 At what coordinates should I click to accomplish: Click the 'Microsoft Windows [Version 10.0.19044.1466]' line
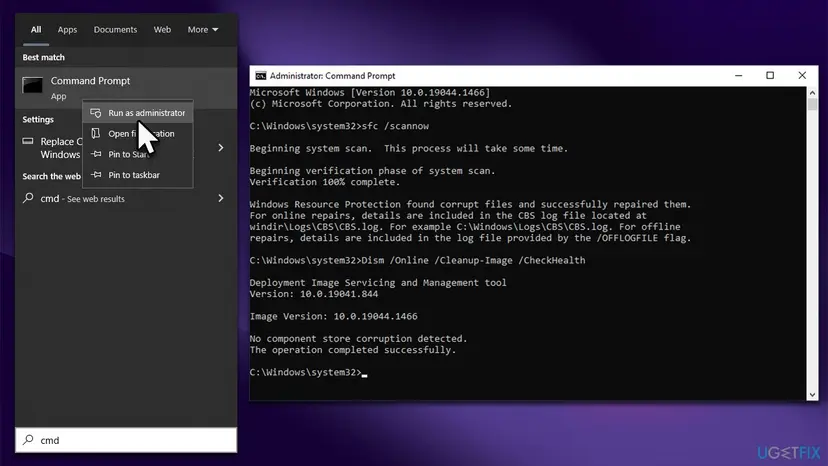coord(370,92)
